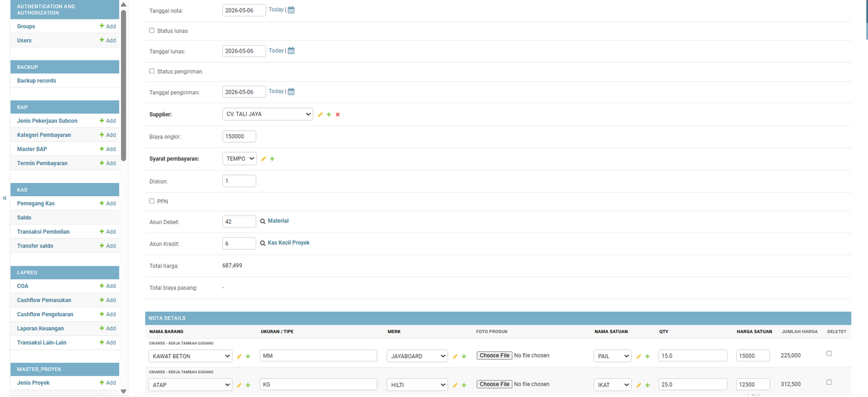Open calendar icon beside Tanggal pengiriman
Viewport: 868px width, 397px height.
coord(291,91)
